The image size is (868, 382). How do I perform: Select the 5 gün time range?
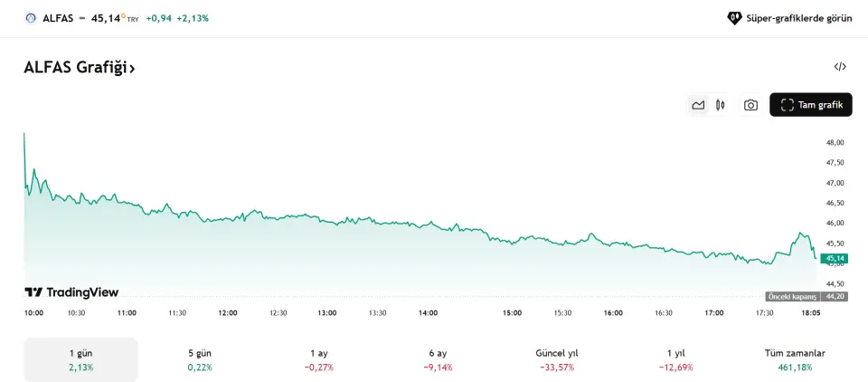point(198,359)
